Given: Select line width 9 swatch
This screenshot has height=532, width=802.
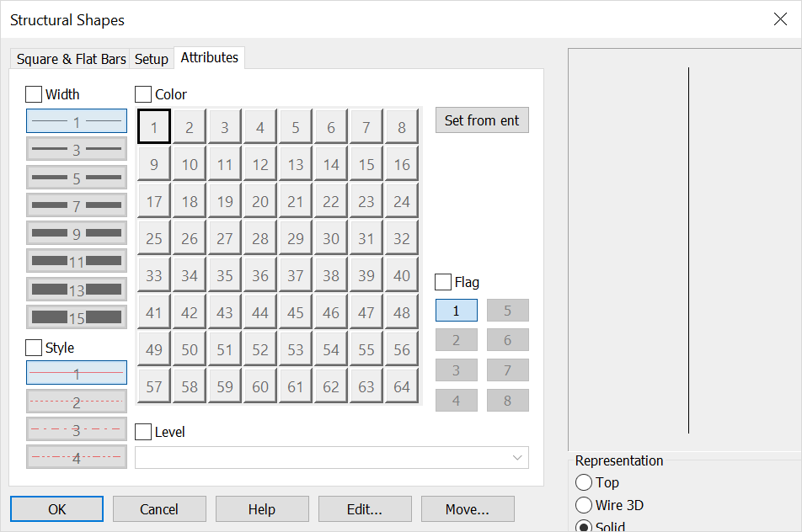Looking at the screenshot, I should (76, 232).
